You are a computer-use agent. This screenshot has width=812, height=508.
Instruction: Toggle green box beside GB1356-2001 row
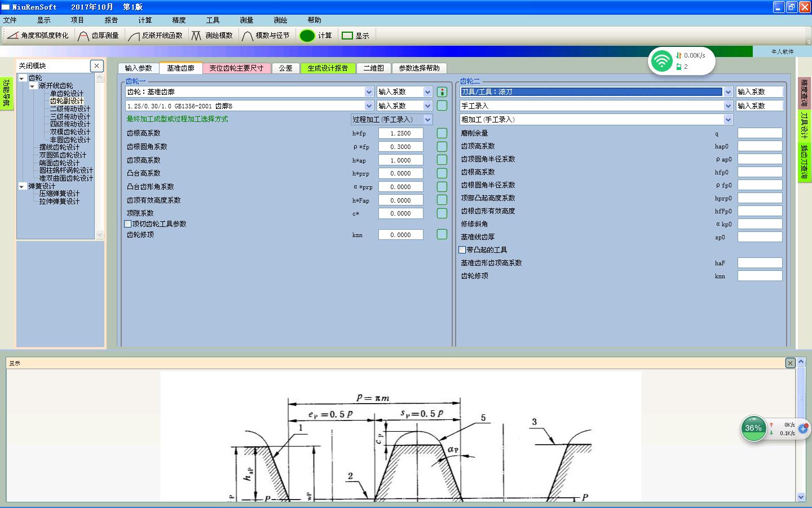(x=442, y=106)
